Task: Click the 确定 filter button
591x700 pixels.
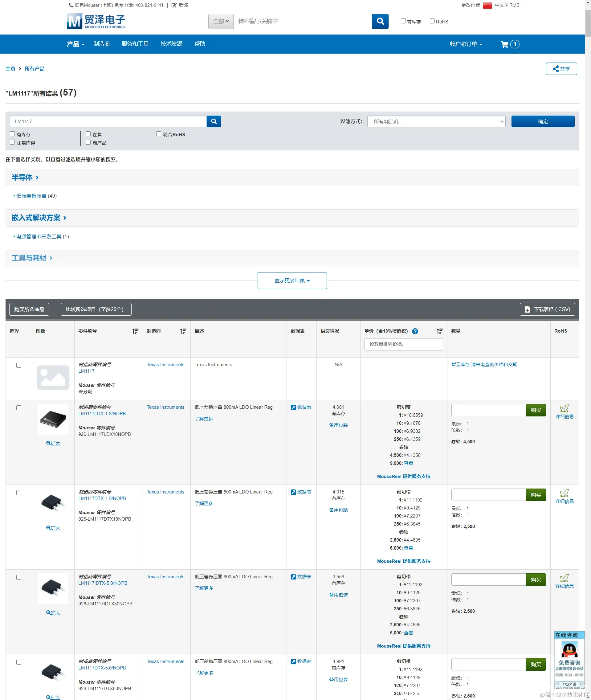Action: (x=543, y=121)
